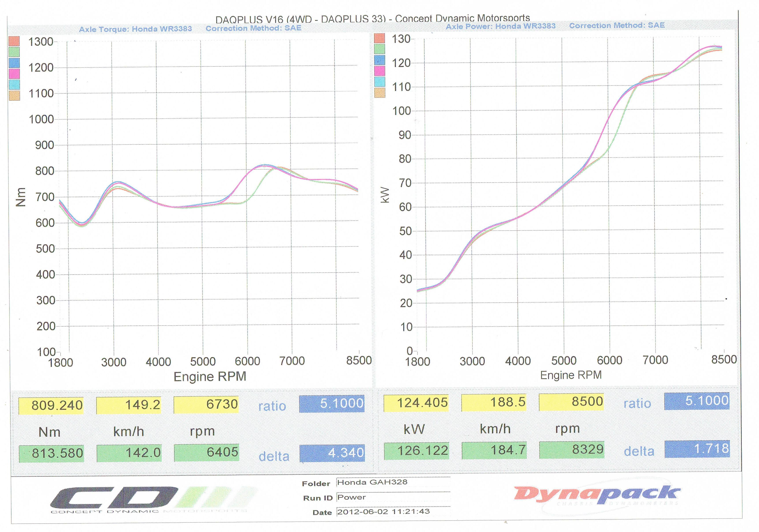This screenshot has width=759, height=532.
Task: Click the Axle Power: Honda WR3383 header
Action: click(500, 27)
